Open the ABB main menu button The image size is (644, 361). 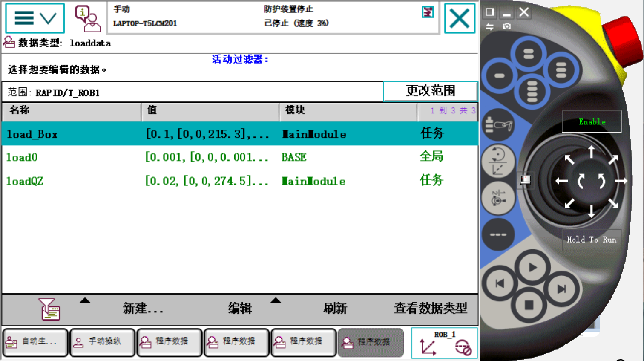[35, 18]
